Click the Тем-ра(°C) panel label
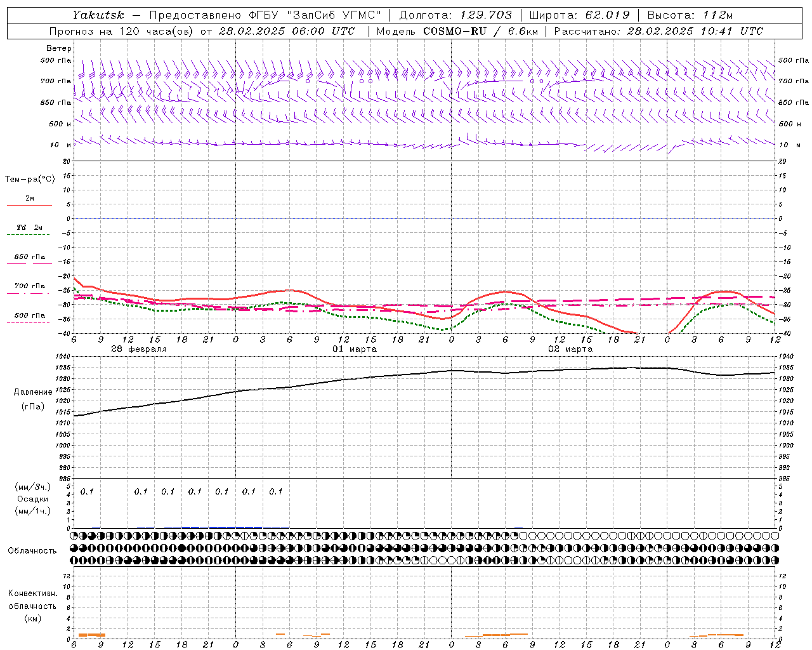Viewport: 812px width, 650px height. pos(30,179)
